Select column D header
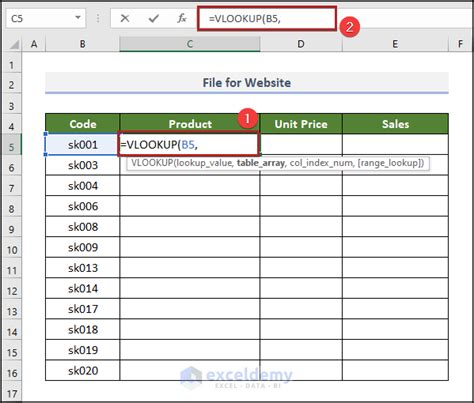 coord(301,44)
